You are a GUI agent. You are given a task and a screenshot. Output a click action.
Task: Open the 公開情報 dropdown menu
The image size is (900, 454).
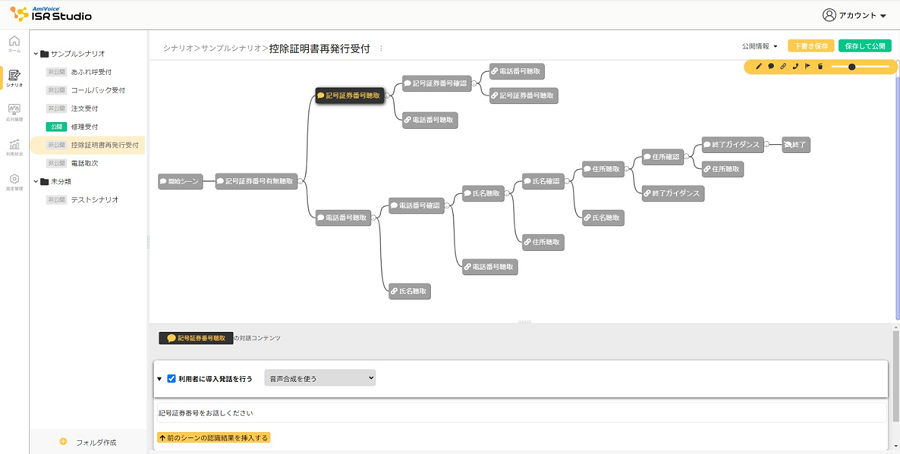pos(759,46)
